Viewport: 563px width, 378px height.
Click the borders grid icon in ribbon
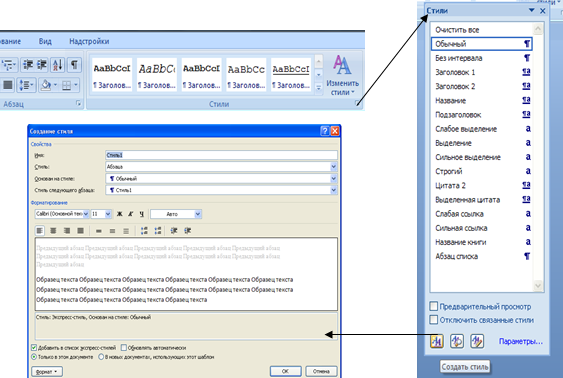click(66, 85)
